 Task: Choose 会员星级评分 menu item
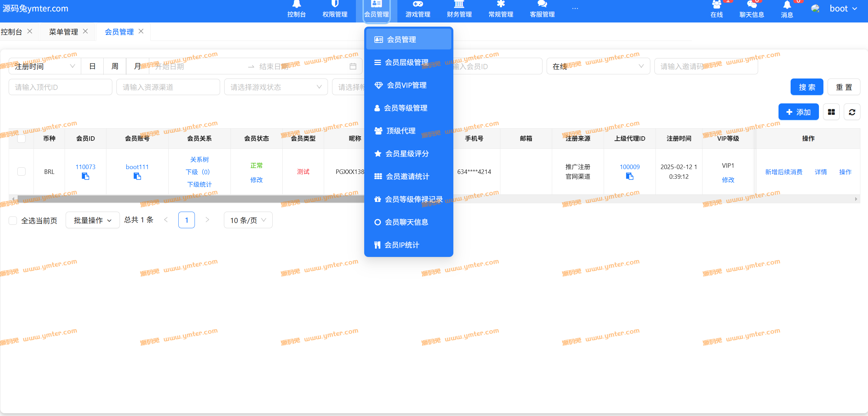click(409, 154)
